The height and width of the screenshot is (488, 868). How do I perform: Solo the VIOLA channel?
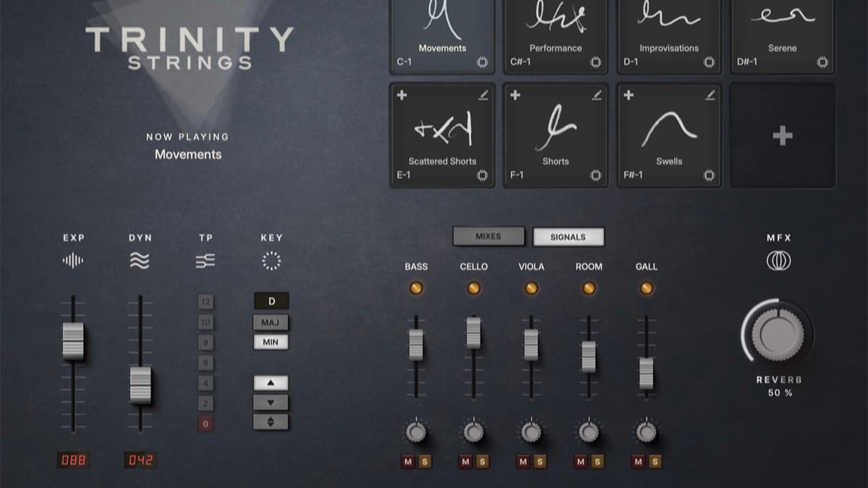540,461
